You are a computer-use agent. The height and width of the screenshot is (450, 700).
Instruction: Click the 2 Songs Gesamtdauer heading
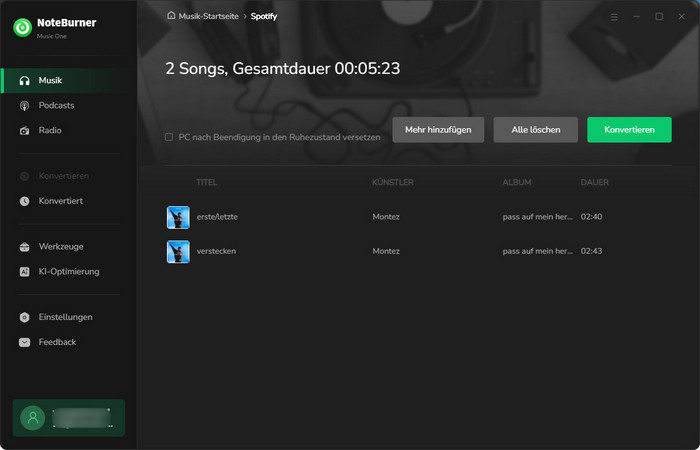point(283,69)
